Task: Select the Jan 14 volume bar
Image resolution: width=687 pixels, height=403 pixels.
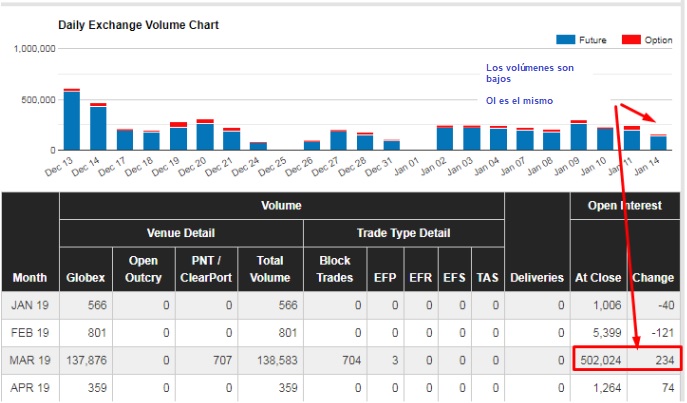Action: click(659, 142)
